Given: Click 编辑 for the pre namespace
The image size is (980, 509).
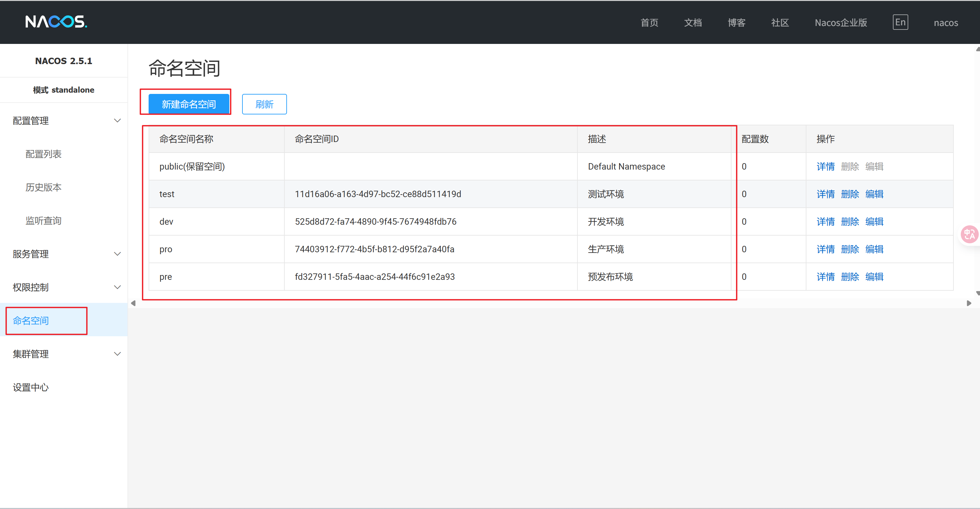Looking at the screenshot, I should click(x=874, y=276).
